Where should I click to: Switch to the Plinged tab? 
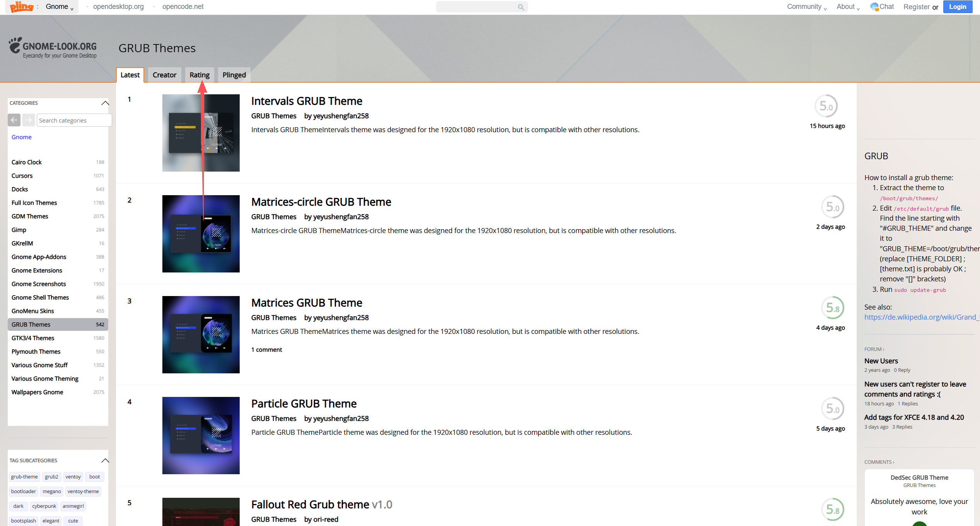click(x=234, y=75)
